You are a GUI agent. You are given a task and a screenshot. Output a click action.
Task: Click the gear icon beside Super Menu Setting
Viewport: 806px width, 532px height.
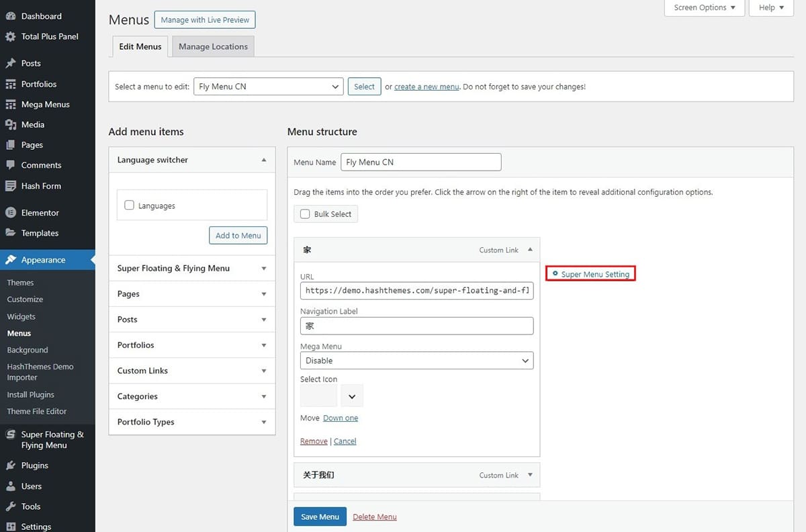pos(555,273)
